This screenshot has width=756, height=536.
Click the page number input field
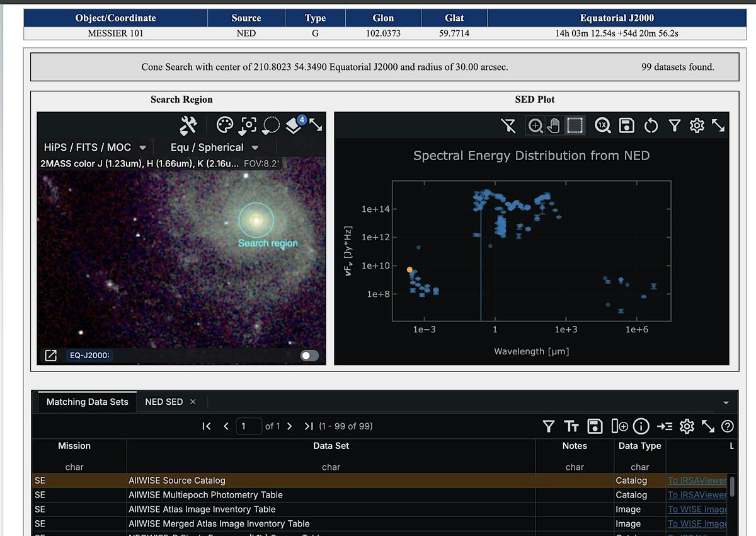coord(248,426)
